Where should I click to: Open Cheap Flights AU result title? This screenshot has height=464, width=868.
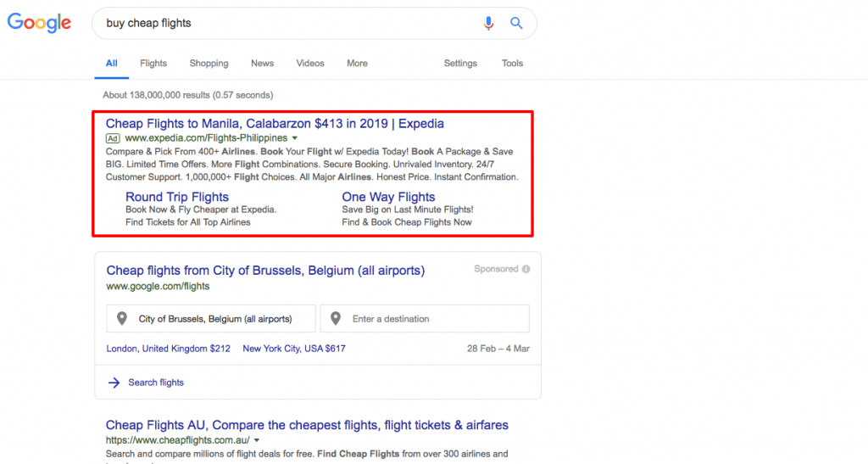(307, 425)
